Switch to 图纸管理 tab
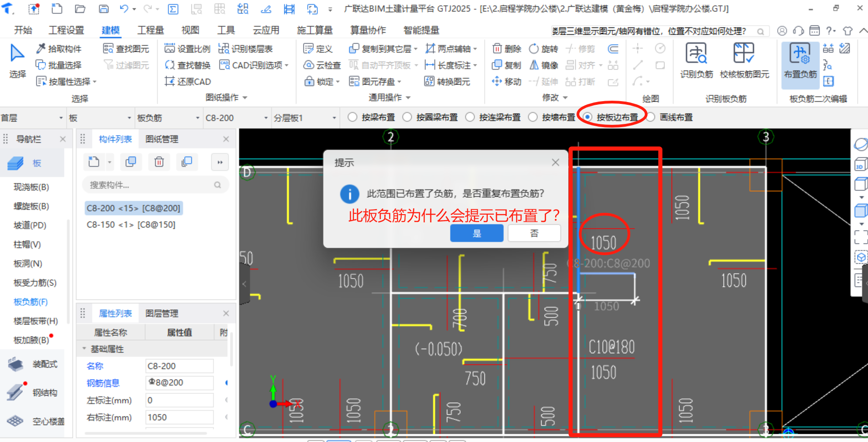 (162, 139)
